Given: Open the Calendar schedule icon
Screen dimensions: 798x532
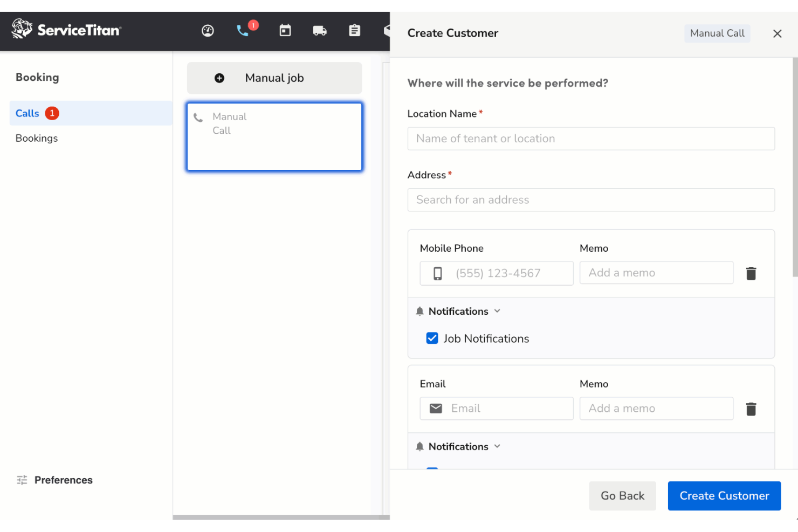Looking at the screenshot, I should pyautogui.click(x=285, y=31).
